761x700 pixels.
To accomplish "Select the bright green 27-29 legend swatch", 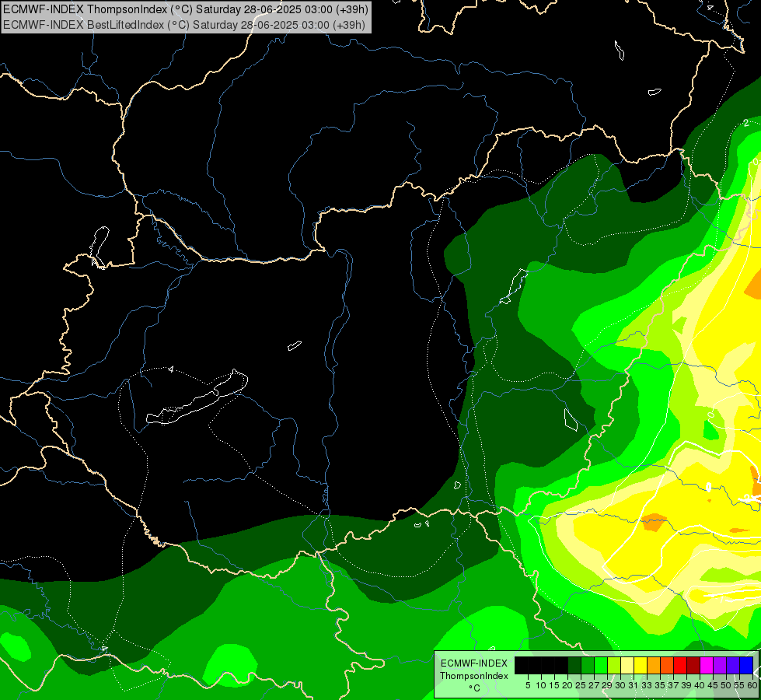I will pyautogui.click(x=601, y=665).
